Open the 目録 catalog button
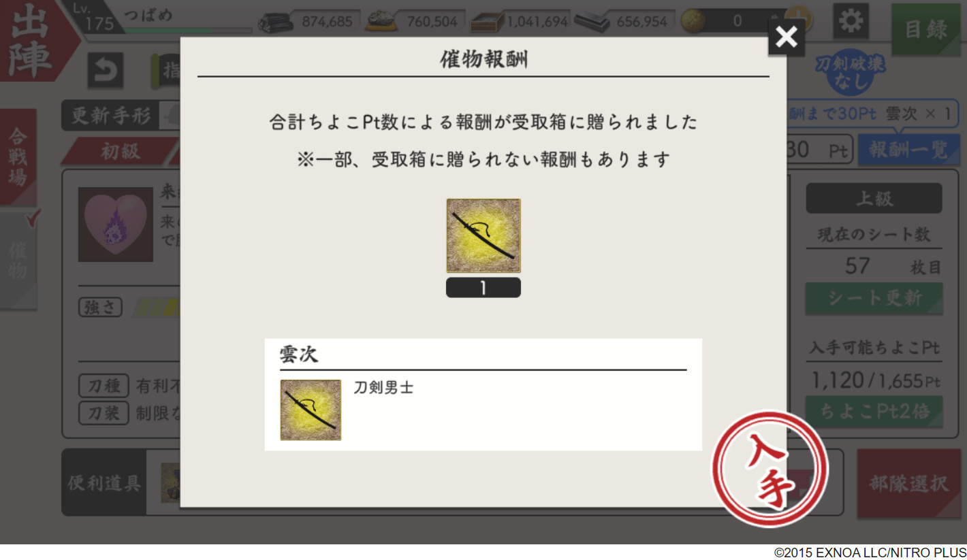 point(925,29)
